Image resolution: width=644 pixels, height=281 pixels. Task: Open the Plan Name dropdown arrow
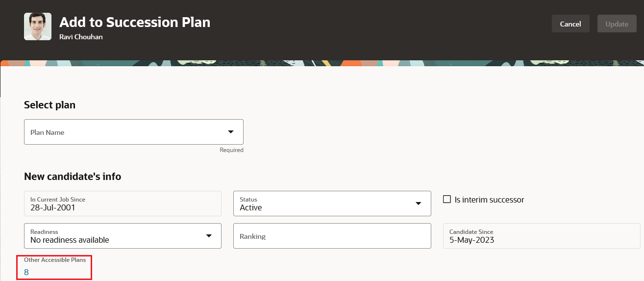point(231,132)
